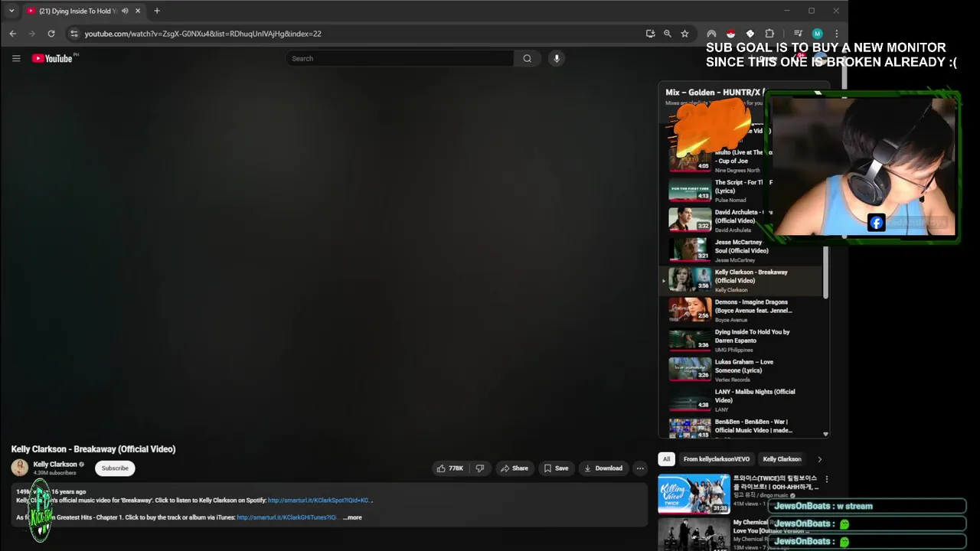Share the Breakaway video

[514, 468]
